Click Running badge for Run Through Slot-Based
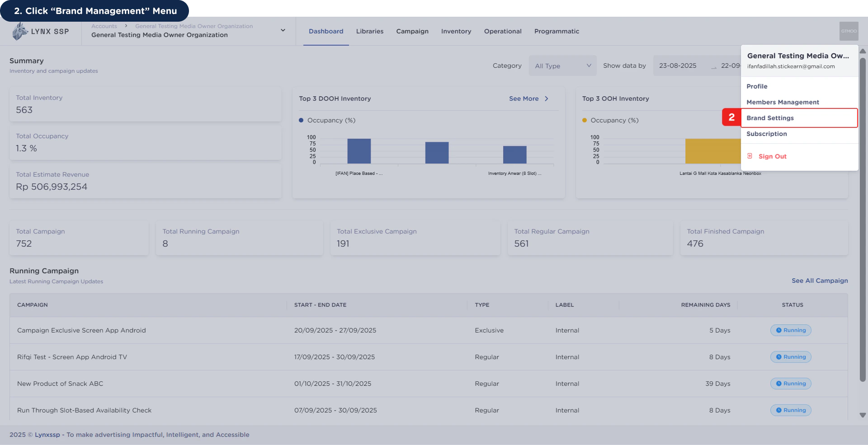The image size is (868, 445). [x=791, y=410]
